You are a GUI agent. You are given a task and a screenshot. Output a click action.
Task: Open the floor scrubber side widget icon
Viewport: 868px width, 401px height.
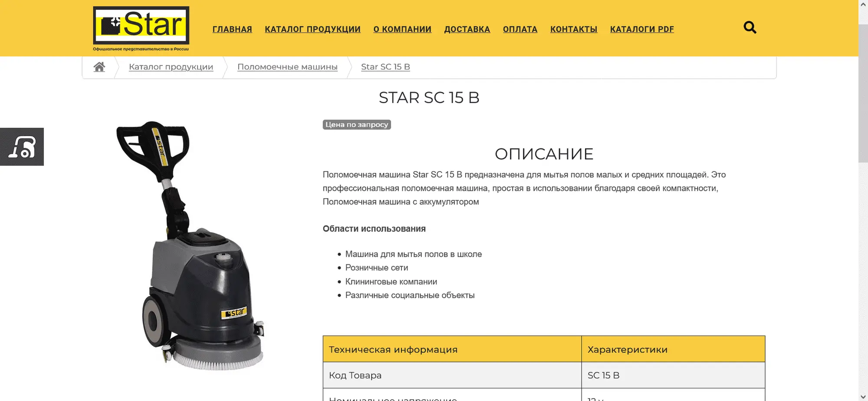click(x=22, y=147)
